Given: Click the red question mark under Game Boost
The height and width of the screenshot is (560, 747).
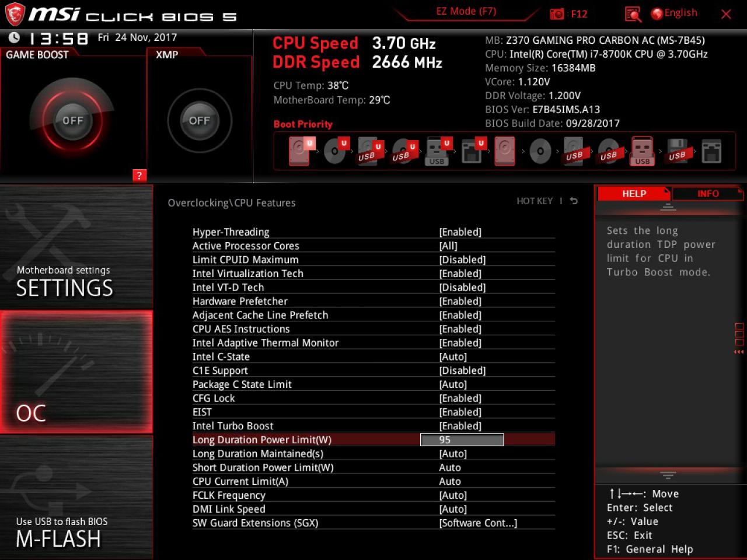Looking at the screenshot, I should [x=139, y=176].
